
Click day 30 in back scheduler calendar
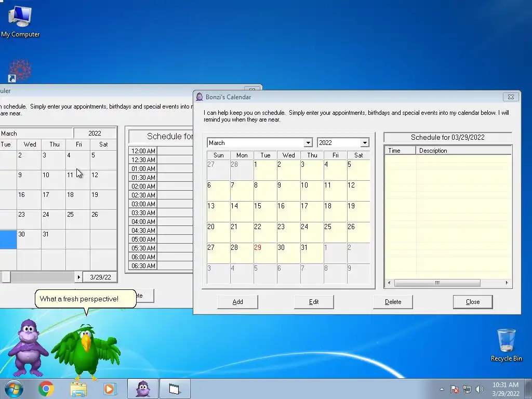pos(29,239)
